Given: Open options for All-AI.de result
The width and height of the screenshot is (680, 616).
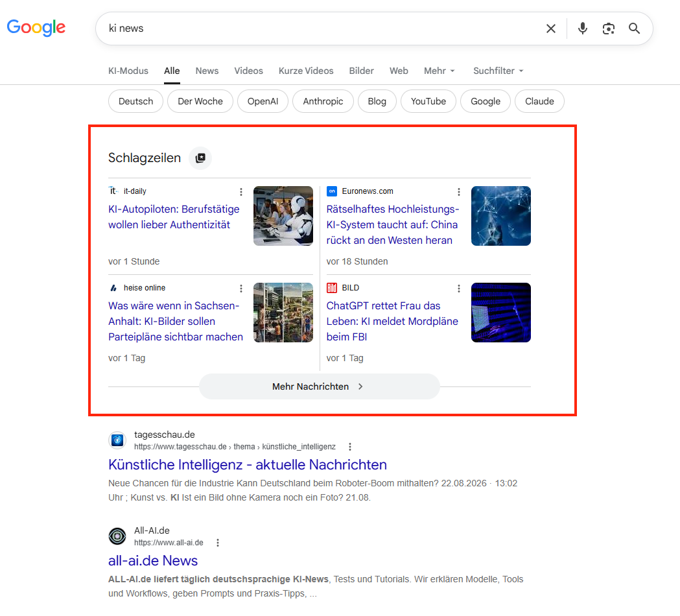Looking at the screenshot, I should point(218,543).
